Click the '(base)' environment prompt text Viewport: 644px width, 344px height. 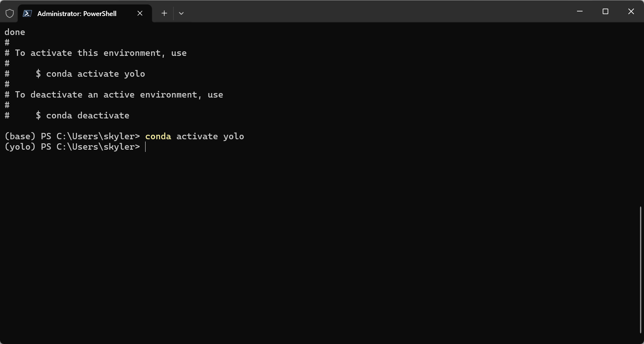[x=20, y=137]
